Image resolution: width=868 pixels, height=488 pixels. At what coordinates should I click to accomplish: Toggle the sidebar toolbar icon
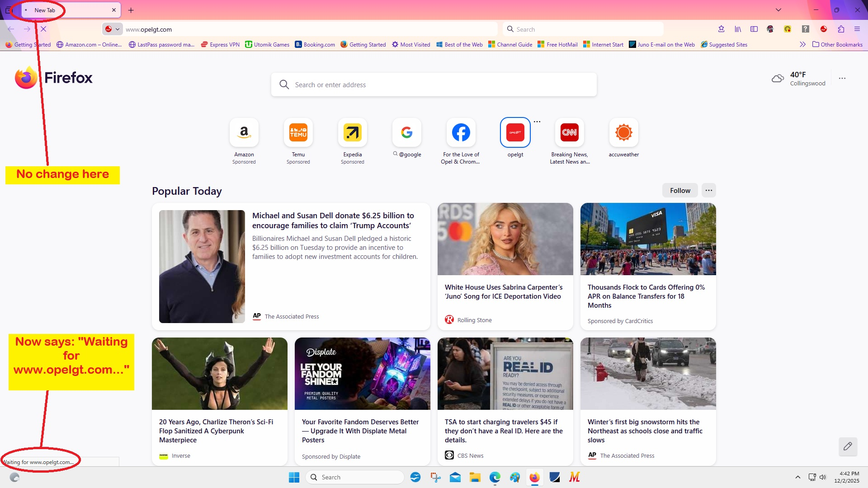[x=754, y=29]
